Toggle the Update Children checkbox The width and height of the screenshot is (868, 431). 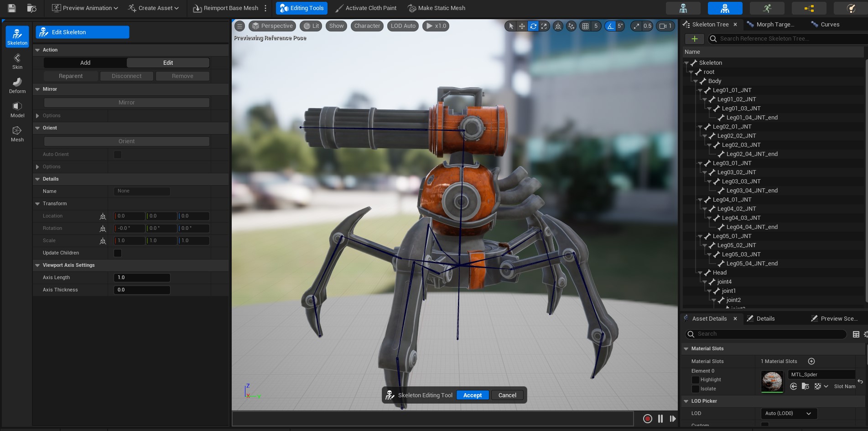click(x=118, y=253)
